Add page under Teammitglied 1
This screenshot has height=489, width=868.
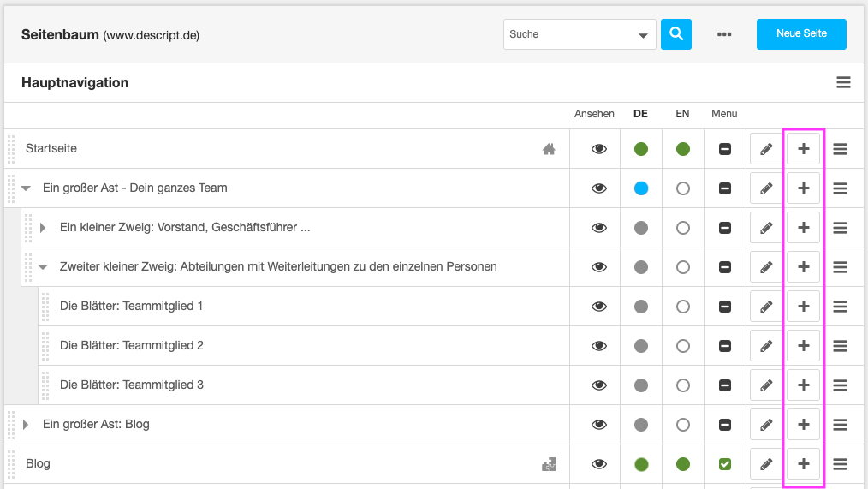tap(803, 307)
